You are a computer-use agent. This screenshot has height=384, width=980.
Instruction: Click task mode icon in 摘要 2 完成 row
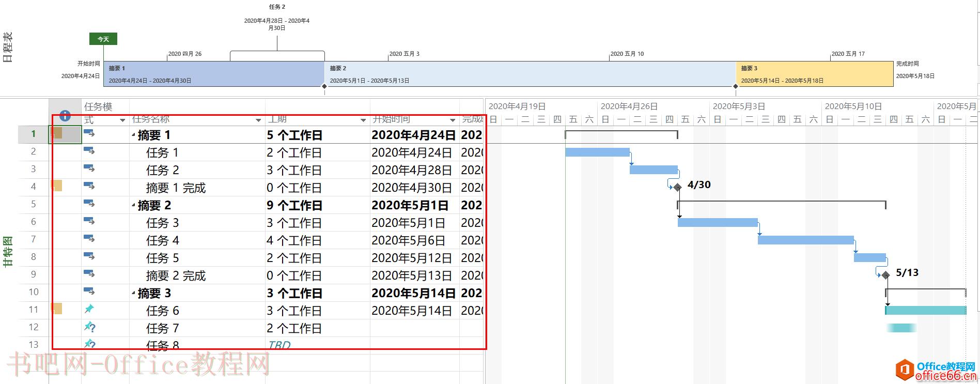(89, 274)
